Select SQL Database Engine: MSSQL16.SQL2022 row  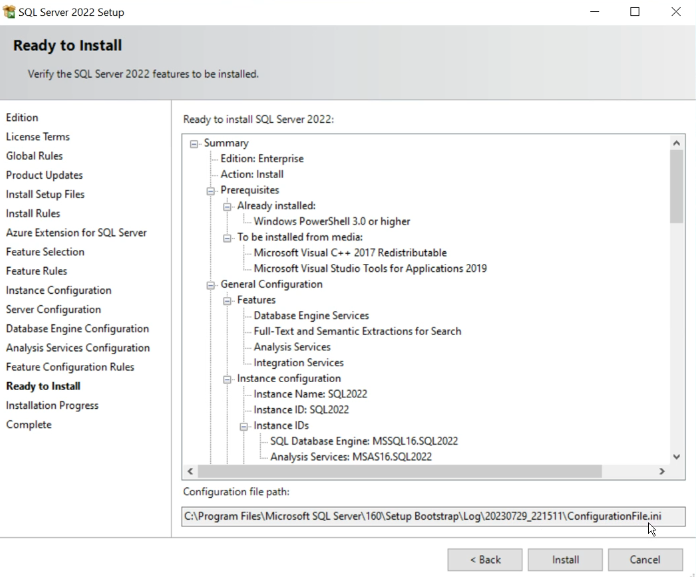(364, 441)
